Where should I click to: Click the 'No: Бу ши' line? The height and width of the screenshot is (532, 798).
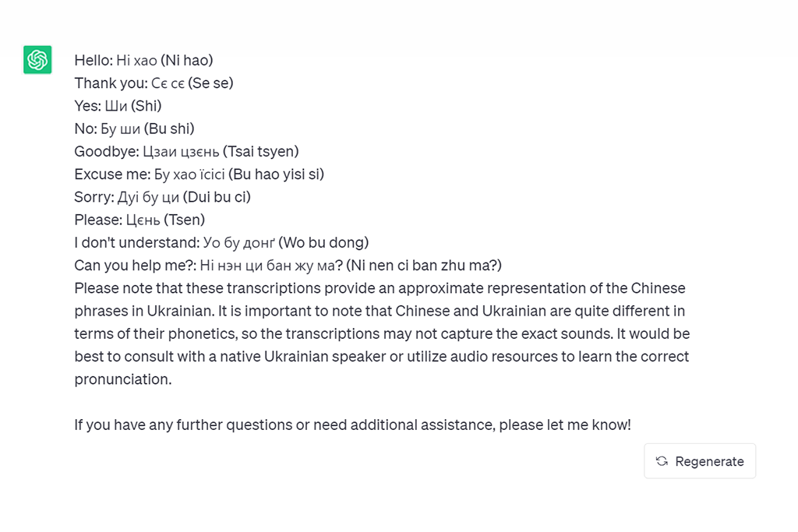click(x=134, y=129)
